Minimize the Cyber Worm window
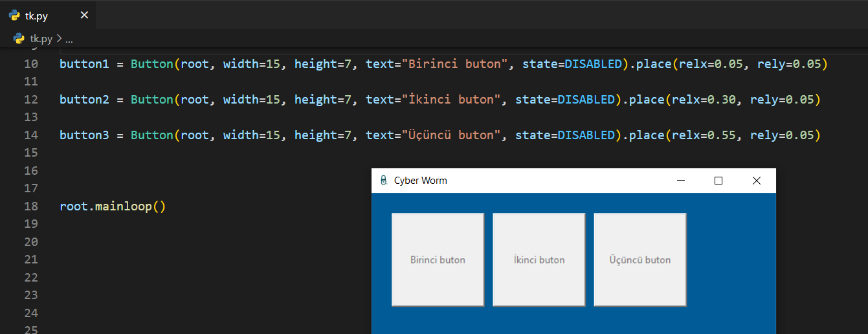 click(x=680, y=181)
